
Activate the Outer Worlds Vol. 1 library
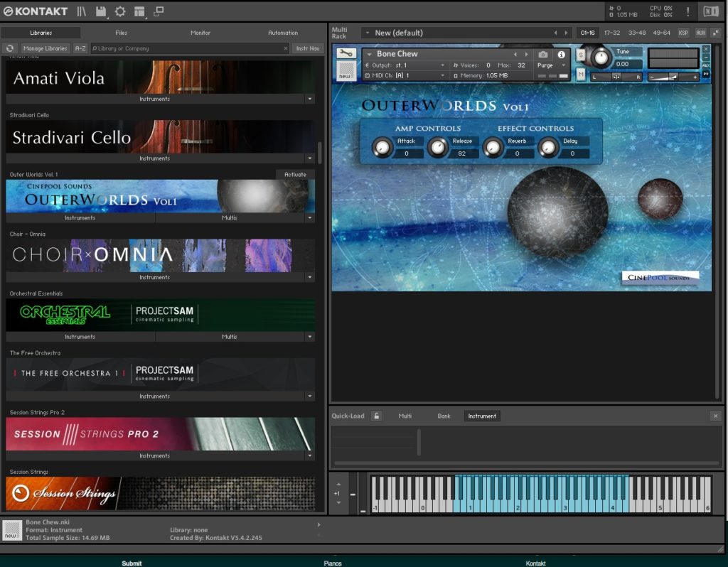pos(295,174)
